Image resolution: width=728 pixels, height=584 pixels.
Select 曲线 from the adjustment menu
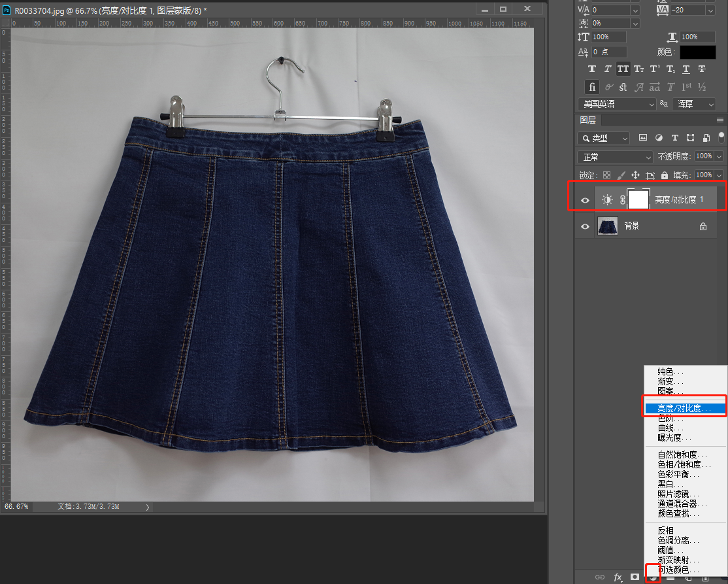coord(666,428)
